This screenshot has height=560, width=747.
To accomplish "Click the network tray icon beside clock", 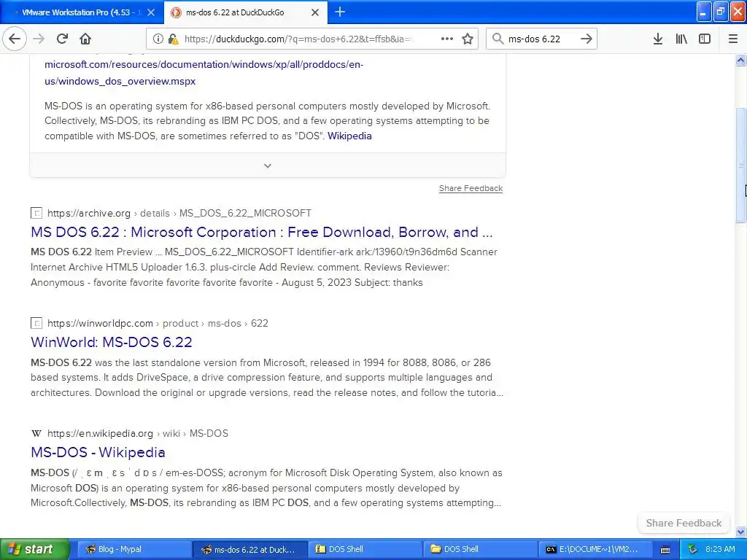I will [693, 549].
